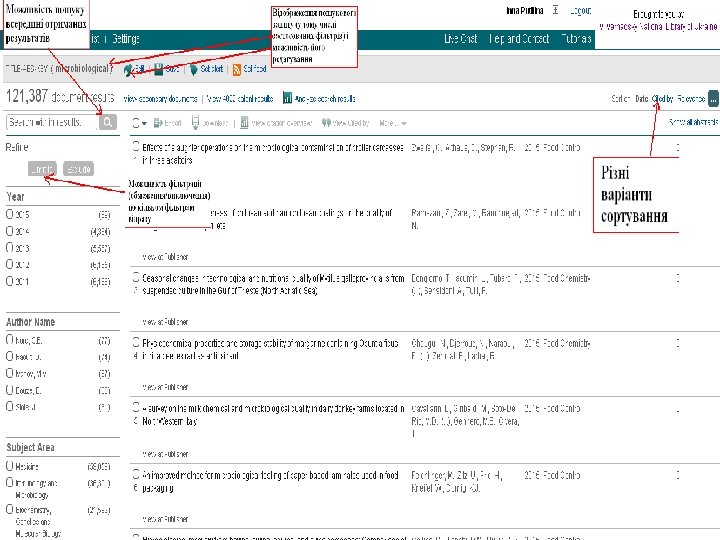Image resolution: width=720 pixels, height=540 pixels.
Task: Click the Limit to button
Action: (x=42, y=169)
